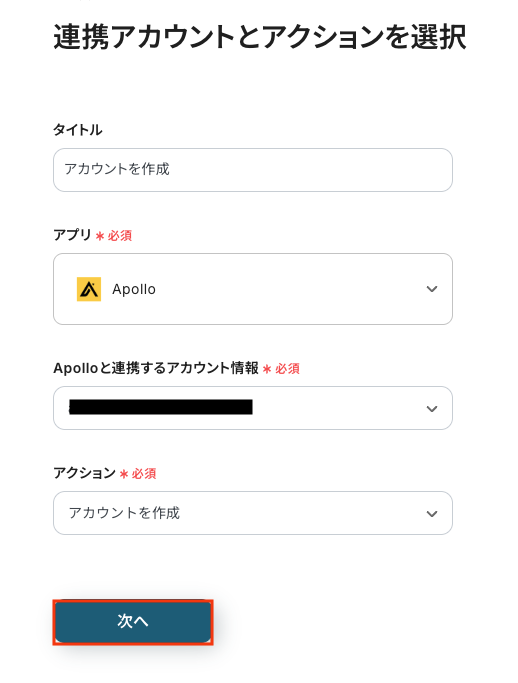Open アカウントを作成 action selector
The image size is (518, 683).
253,513
